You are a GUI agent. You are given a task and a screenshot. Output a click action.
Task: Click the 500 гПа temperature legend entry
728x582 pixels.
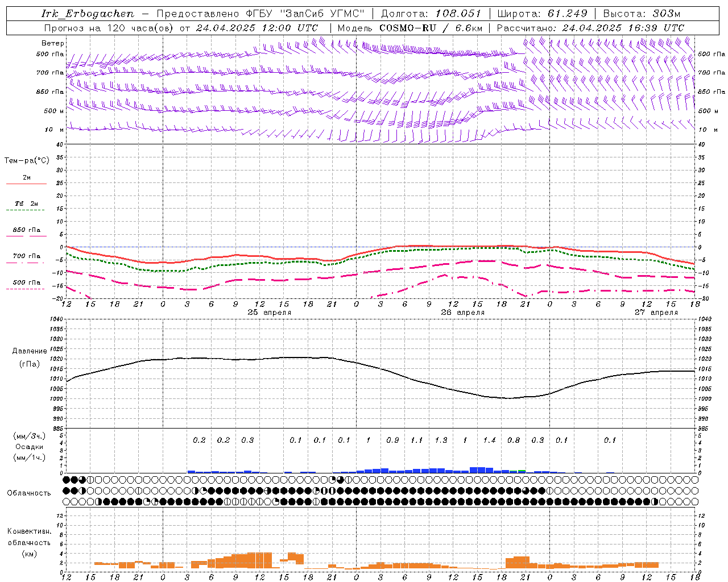coord(27,282)
